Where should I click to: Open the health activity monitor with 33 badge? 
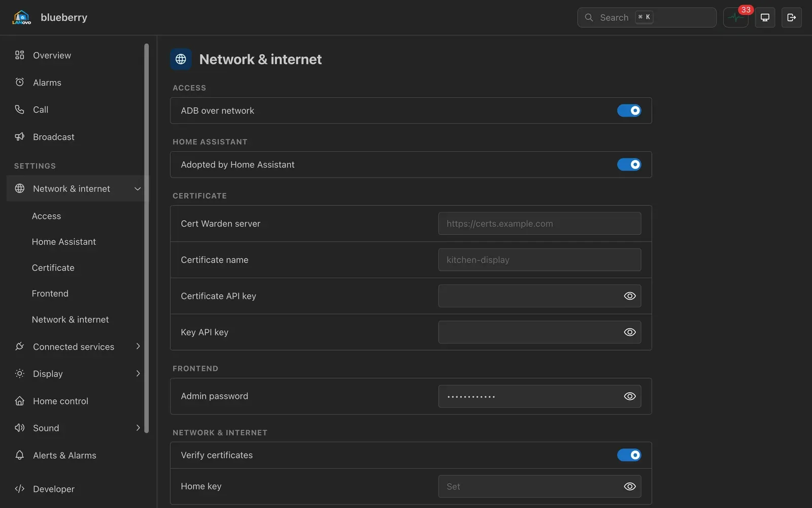(735, 18)
